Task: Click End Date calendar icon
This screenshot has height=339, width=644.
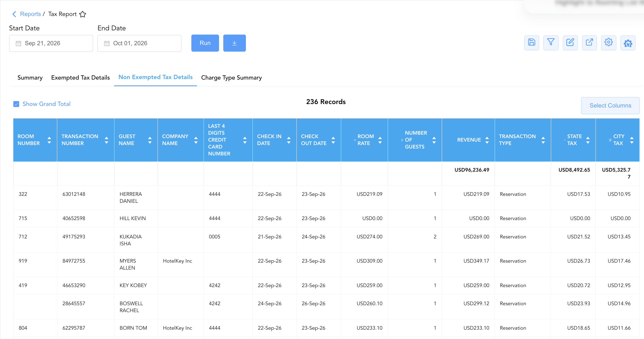Action: [107, 43]
